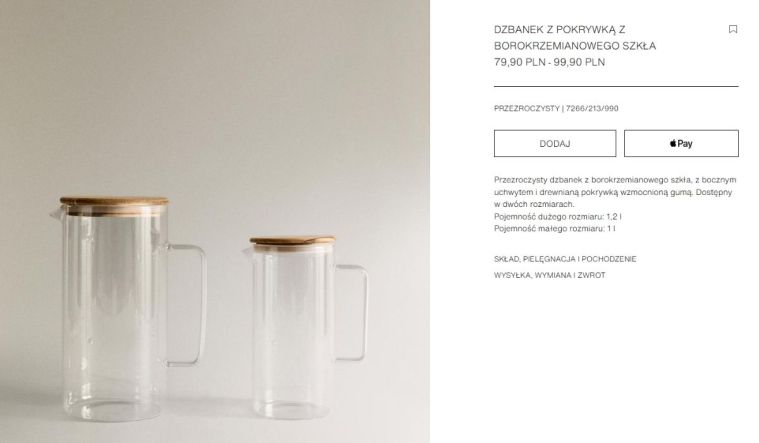The image size is (759, 443).
Task: Select the PRZEZROCZYSTY colour label
Action: pos(527,108)
